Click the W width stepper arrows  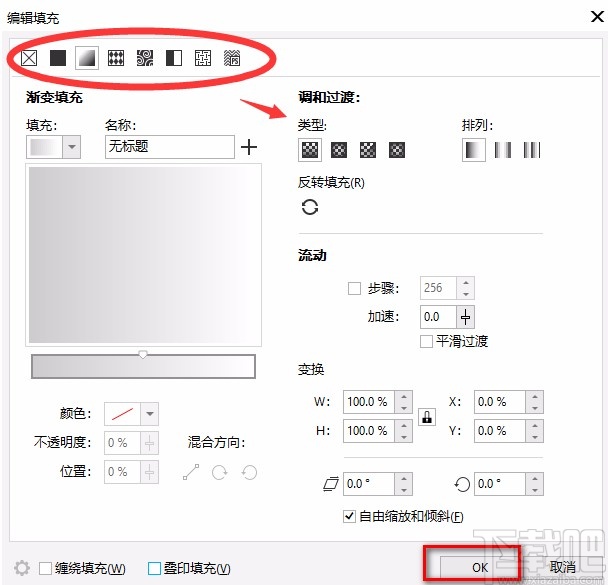[x=404, y=402]
